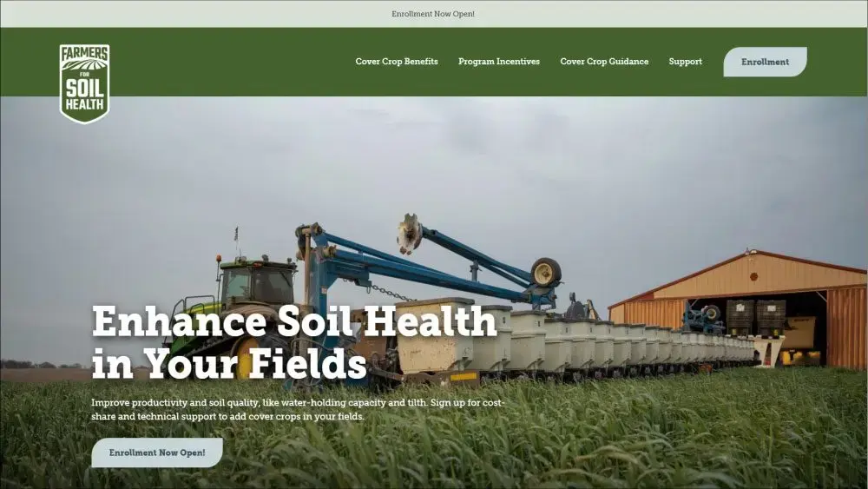Viewport: 868px width, 489px height.
Task: Click the 'Enhance Soil Health in Your Fields' heading
Action: pyautogui.click(x=294, y=341)
